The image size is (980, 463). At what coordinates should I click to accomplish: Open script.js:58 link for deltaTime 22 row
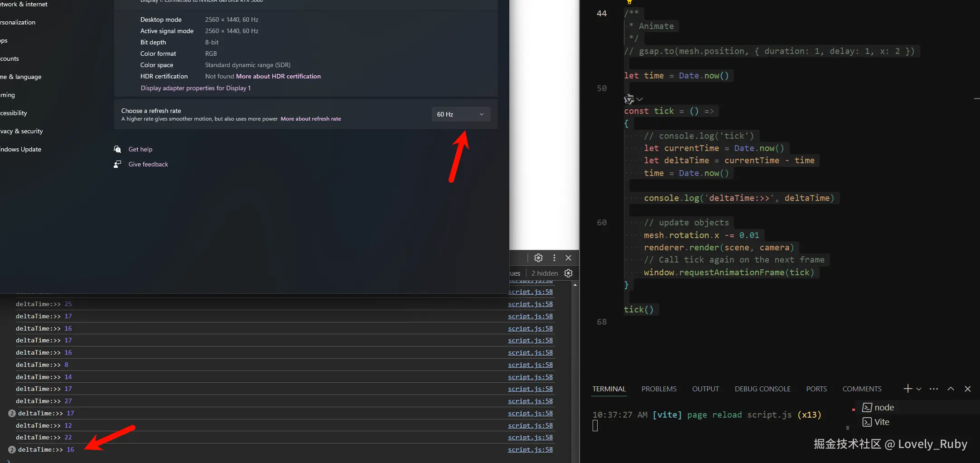click(530, 437)
